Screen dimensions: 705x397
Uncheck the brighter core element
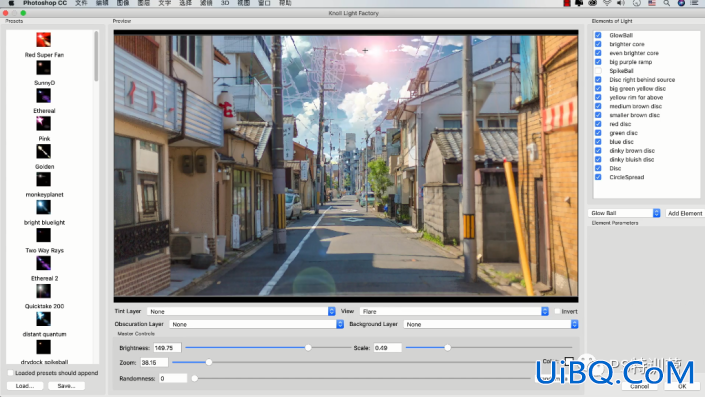[x=598, y=44]
